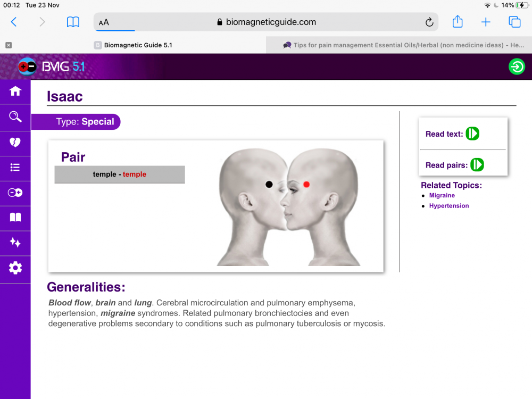Reload the page

429,22
